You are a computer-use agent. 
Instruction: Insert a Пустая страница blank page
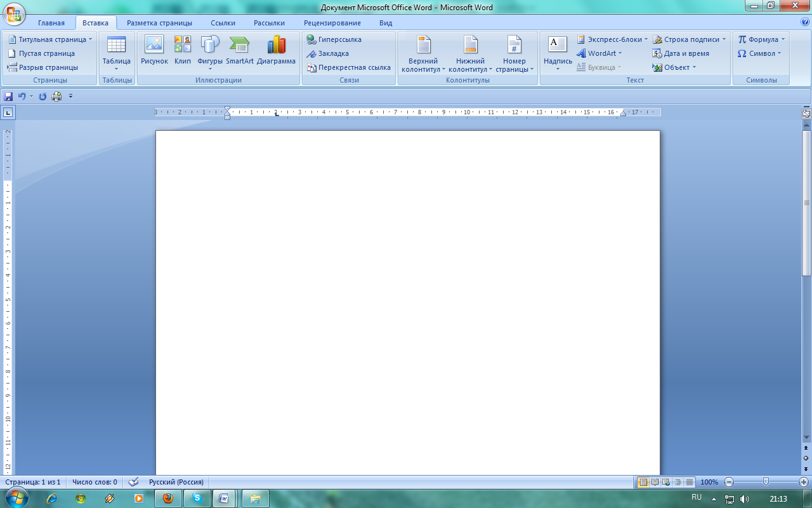click(41, 53)
